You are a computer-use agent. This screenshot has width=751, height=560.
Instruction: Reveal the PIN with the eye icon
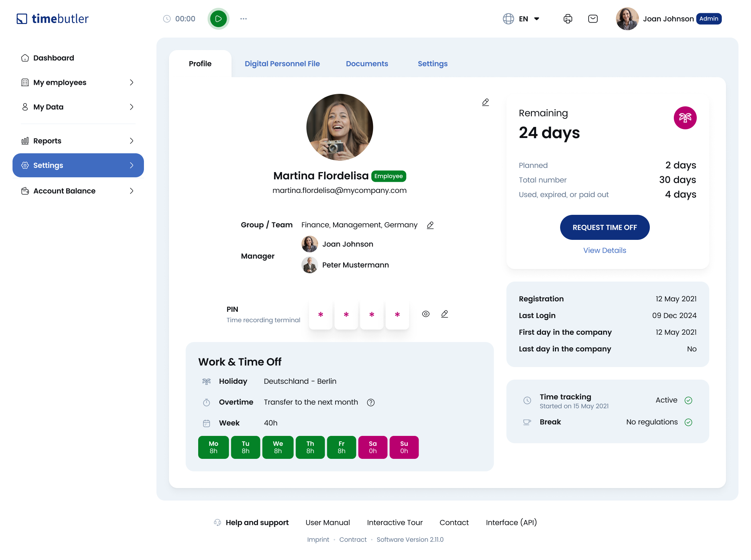(426, 314)
